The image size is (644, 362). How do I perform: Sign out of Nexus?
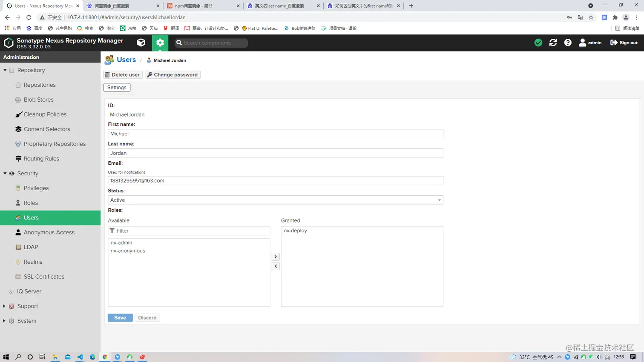point(624,43)
